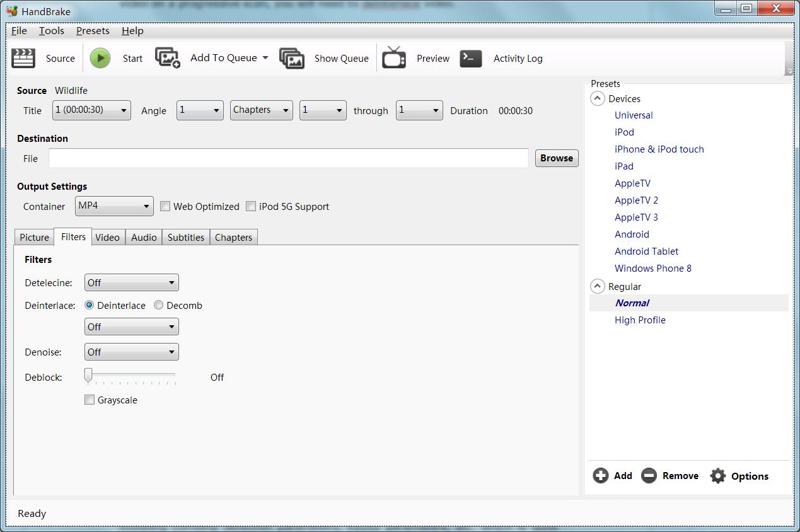
Task: Click the Show Queue label
Action: pyautogui.click(x=342, y=59)
